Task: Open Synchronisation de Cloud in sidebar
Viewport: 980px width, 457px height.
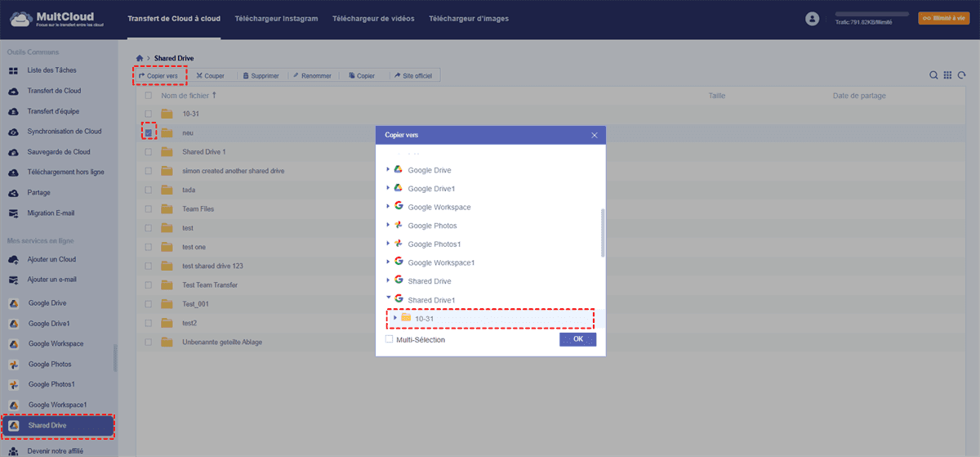Action: pos(64,132)
